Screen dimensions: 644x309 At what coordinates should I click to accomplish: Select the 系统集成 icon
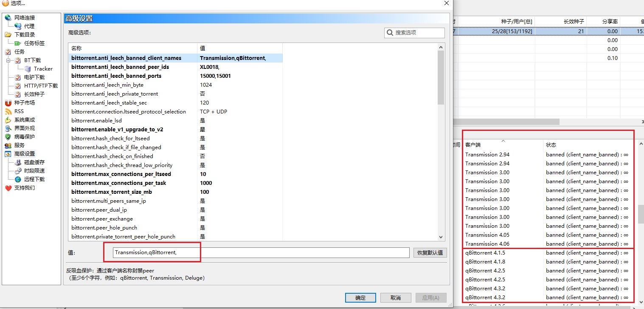tap(8, 119)
